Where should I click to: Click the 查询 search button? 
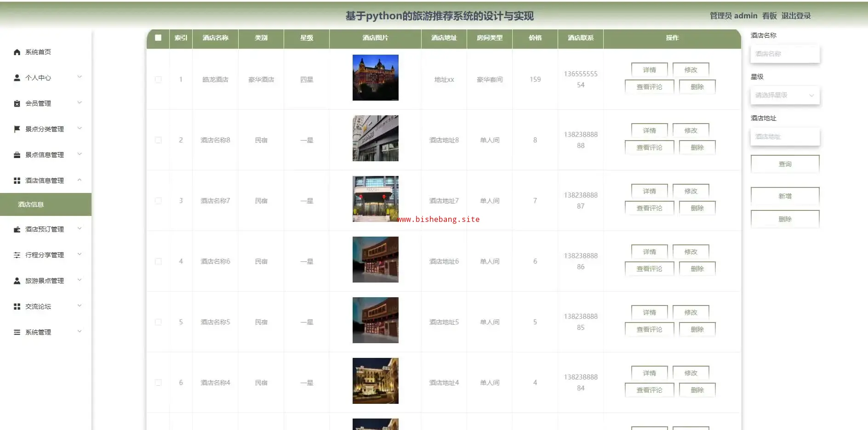785,164
